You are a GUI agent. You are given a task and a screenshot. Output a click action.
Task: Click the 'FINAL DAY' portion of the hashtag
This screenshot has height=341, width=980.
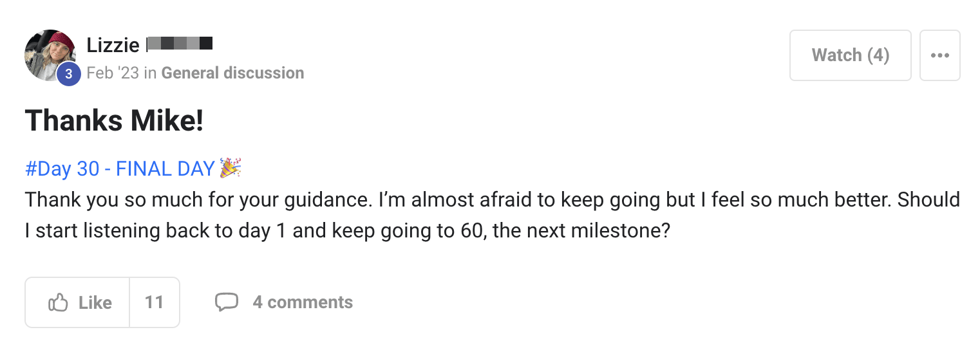[x=165, y=169]
